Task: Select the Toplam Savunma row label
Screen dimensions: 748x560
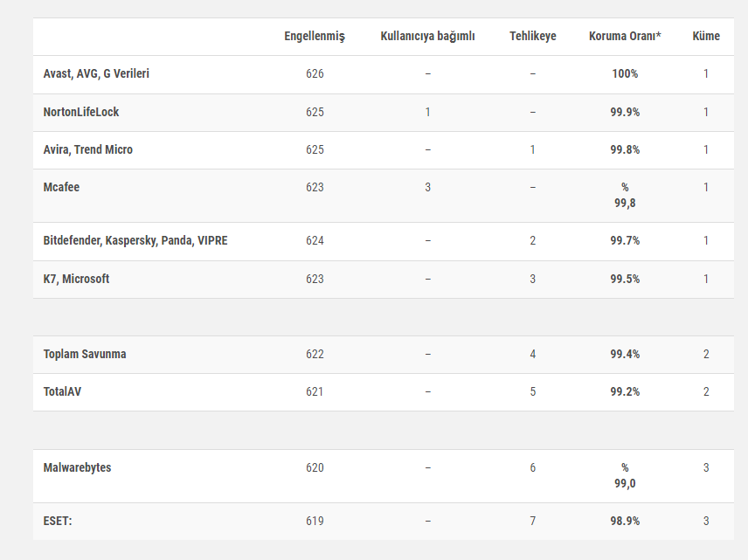Action: click(x=85, y=354)
